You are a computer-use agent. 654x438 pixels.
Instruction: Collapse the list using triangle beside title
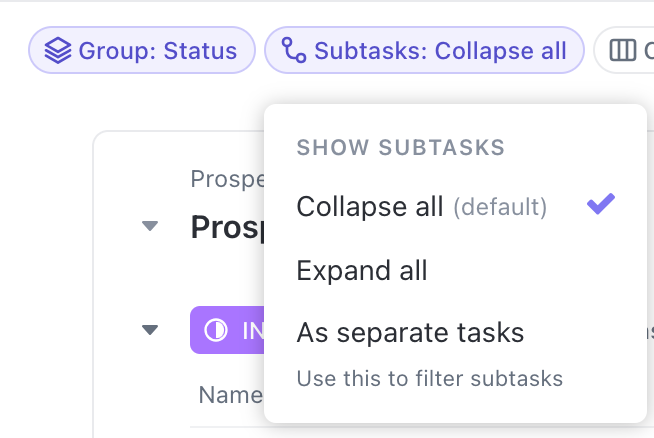pyautogui.click(x=150, y=226)
